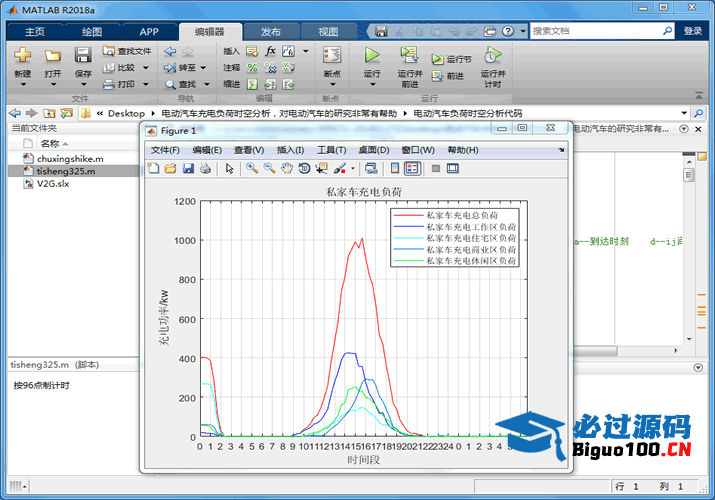Open the 工具(T) menu in Figure 1
This screenshot has width=715, height=500.
pyautogui.click(x=331, y=150)
